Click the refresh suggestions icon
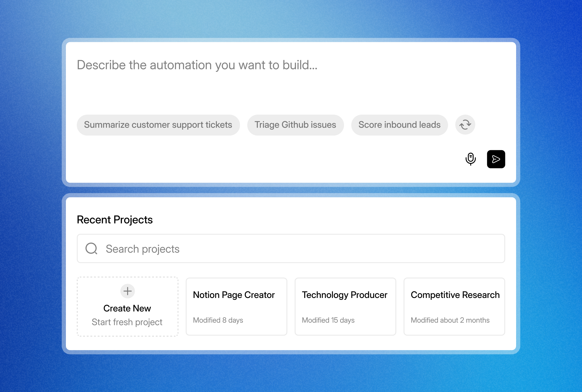The height and width of the screenshot is (392, 582). 465,125
